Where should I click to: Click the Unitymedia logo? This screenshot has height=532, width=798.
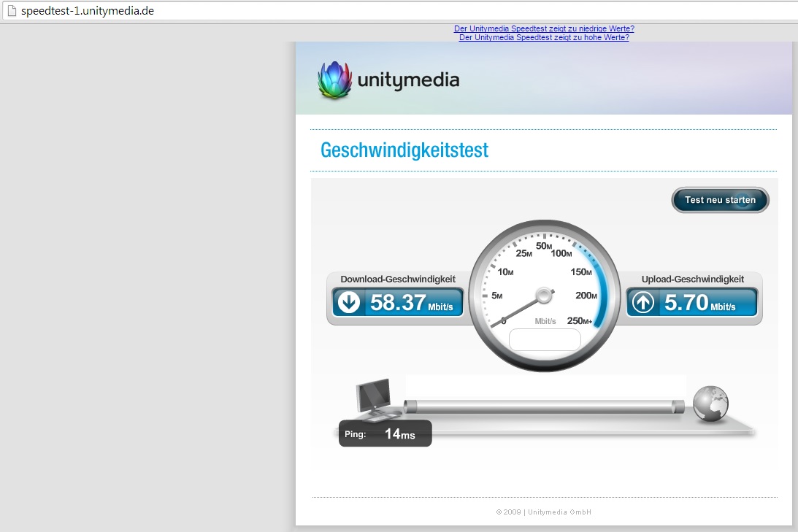click(388, 80)
